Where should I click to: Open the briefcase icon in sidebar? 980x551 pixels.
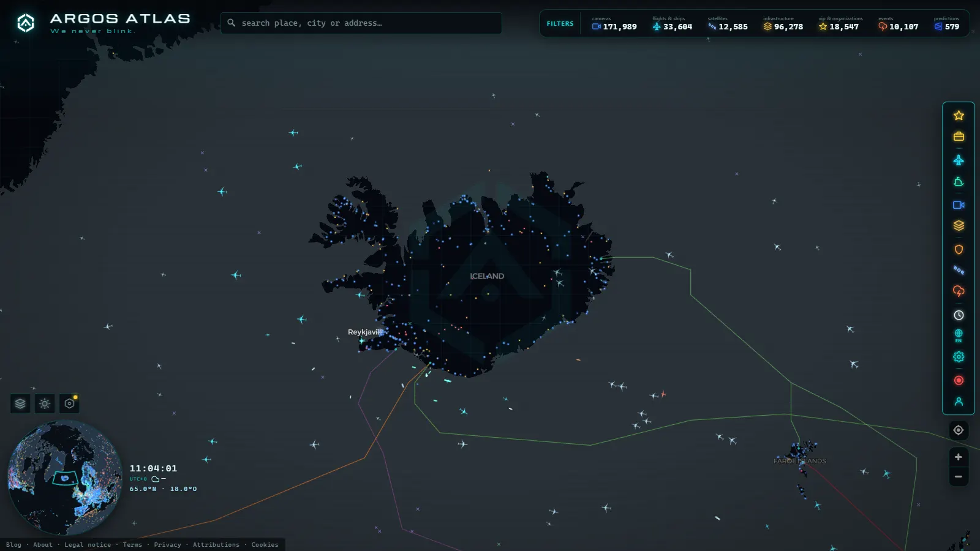coord(959,137)
